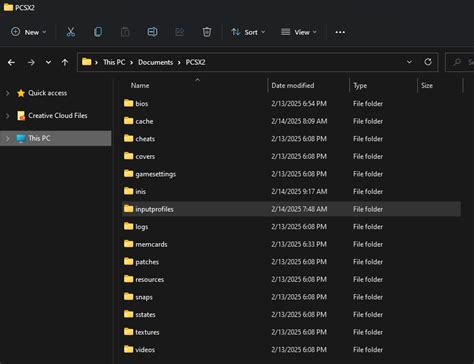Sort by the Type column header
This screenshot has width=474, height=364.
(360, 86)
